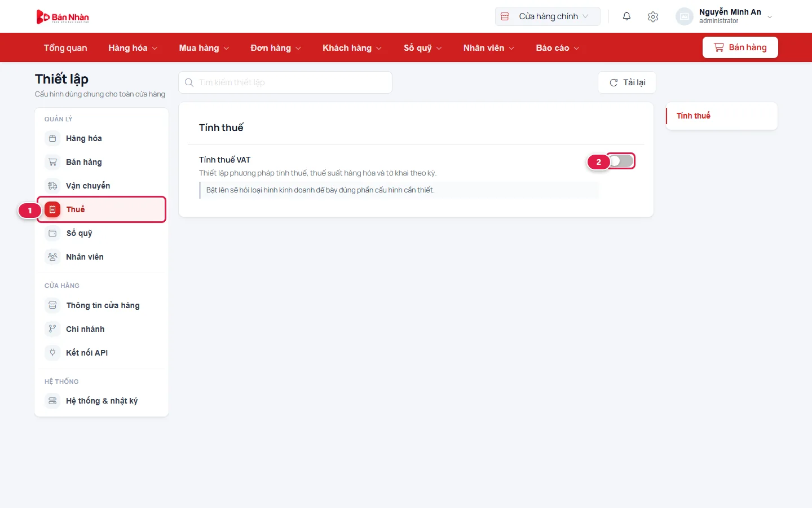812x508 pixels.
Task: Go to the Tổng quan tab
Action: [65, 48]
